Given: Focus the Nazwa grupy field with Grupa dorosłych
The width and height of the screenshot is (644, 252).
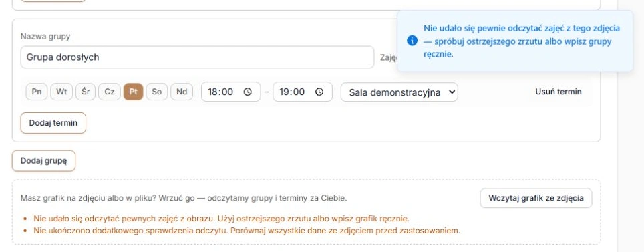Looking at the screenshot, I should pyautogui.click(x=197, y=57).
